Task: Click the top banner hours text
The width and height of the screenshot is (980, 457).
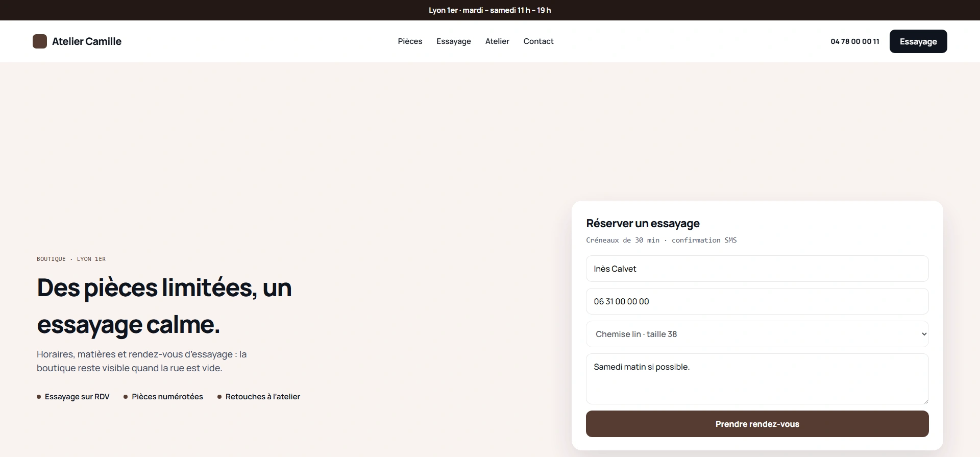Action: pyautogui.click(x=490, y=10)
